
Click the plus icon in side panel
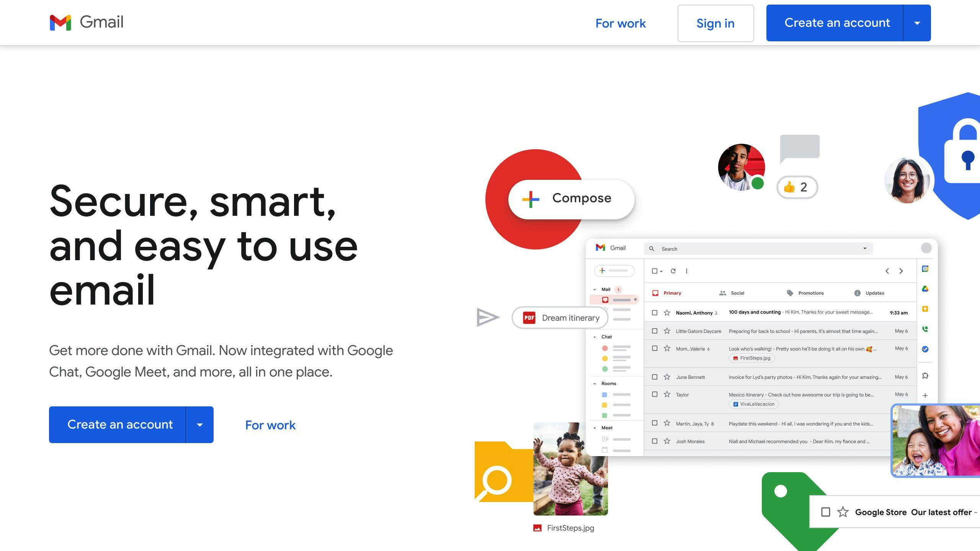click(x=925, y=396)
